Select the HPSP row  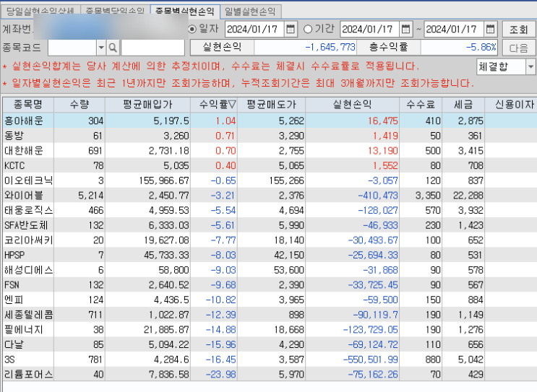[270, 255]
